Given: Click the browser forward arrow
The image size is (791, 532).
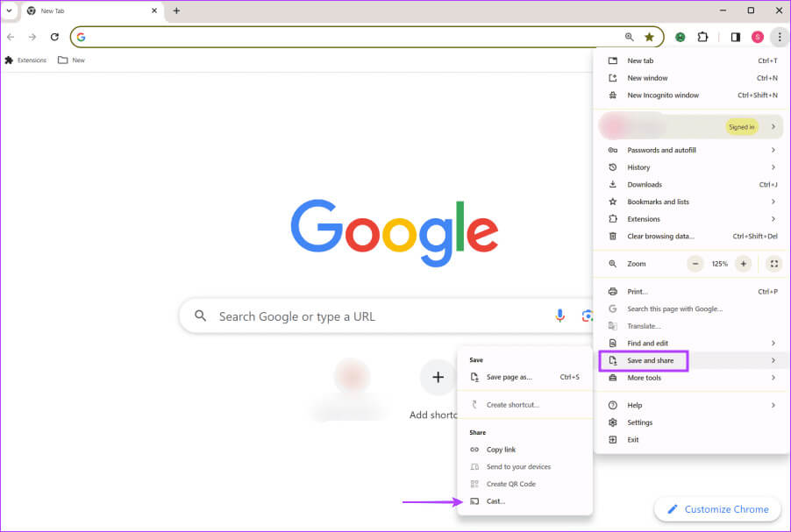Looking at the screenshot, I should tap(32, 37).
